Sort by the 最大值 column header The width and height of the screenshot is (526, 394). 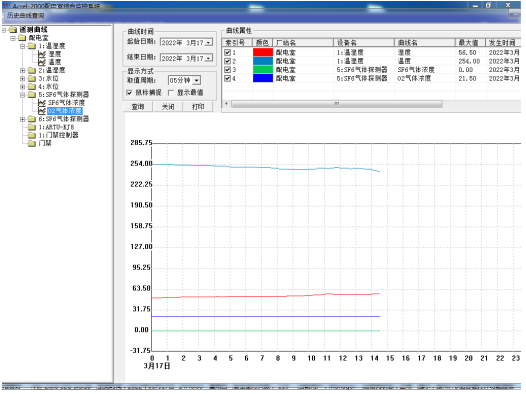(471, 43)
